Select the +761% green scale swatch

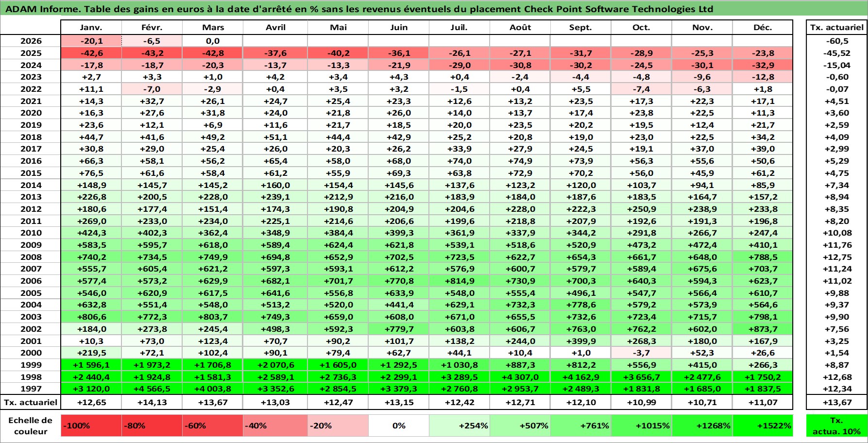click(x=580, y=426)
